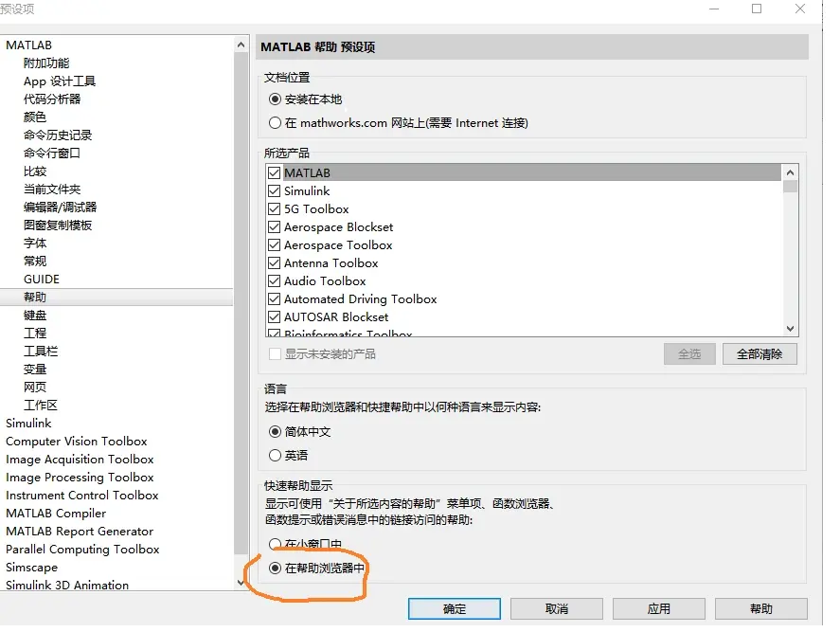Cancel the dialog with 取消
Viewport: 840px width, 632px height.
point(557,609)
